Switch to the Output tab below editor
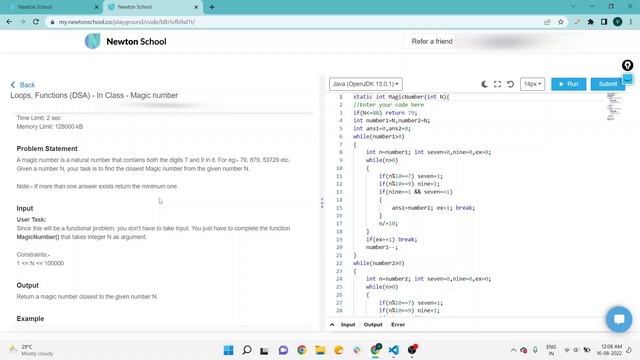 pyautogui.click(x=373, y=324)
